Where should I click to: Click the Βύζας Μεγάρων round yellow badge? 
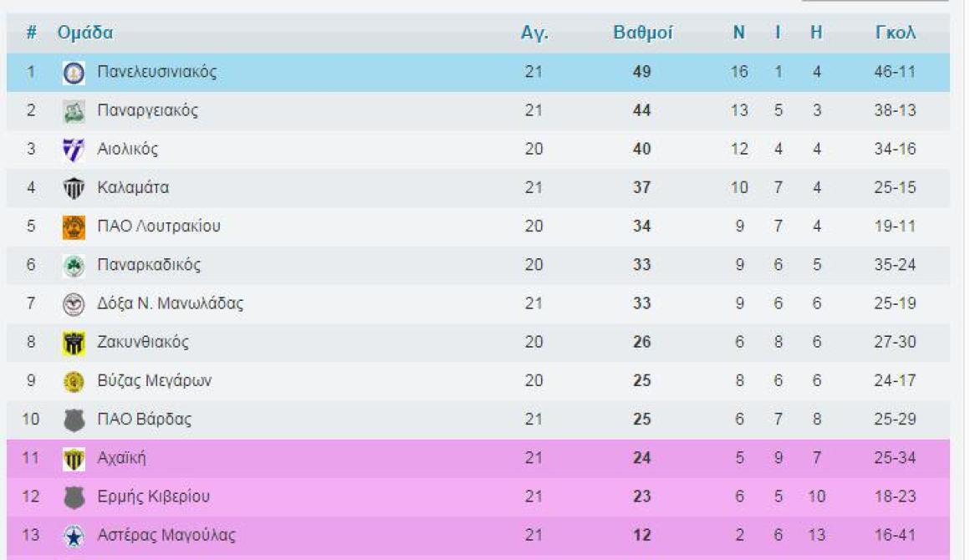[x=74, y=381]
